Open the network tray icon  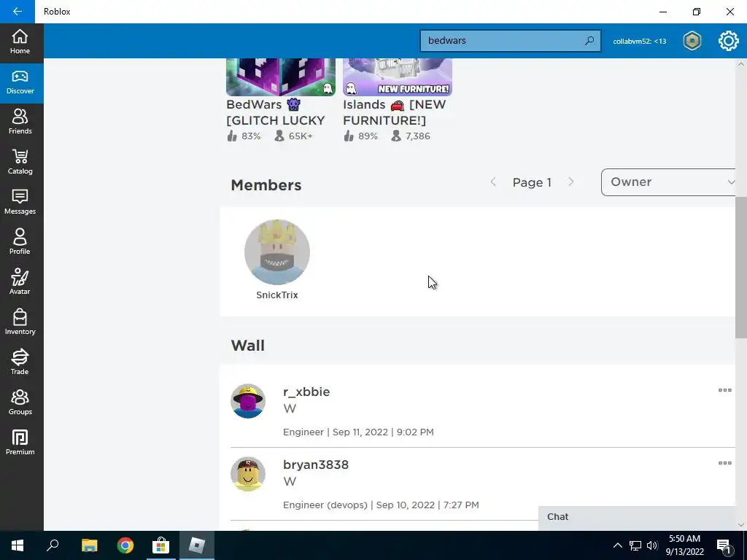point(635,545)
